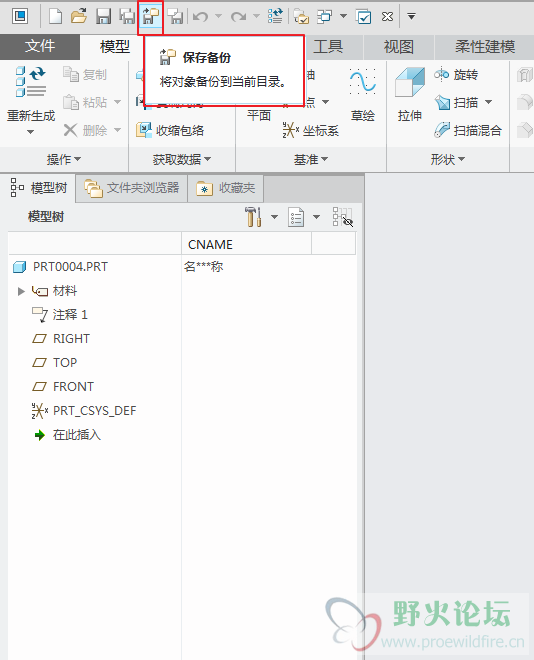Click the New file icon in quick access toolbar

pyautogui.click(x=55, y=16)
